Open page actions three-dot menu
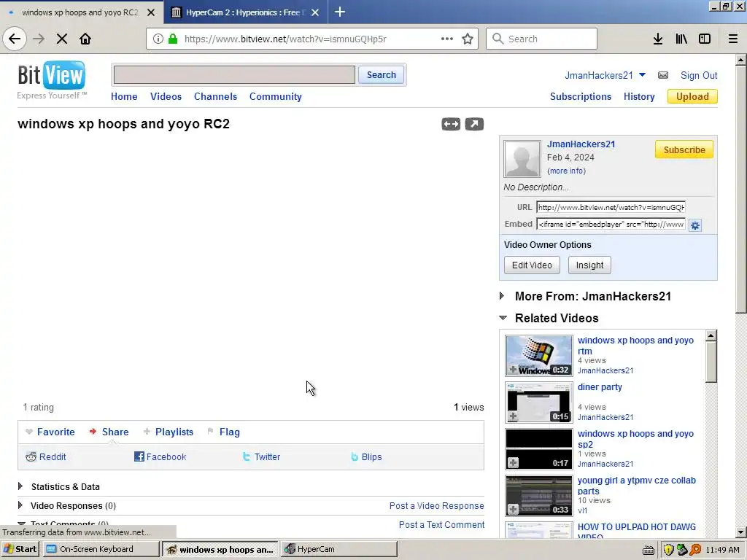Screen dimensions: 747x560 click(x=447, y=39)
